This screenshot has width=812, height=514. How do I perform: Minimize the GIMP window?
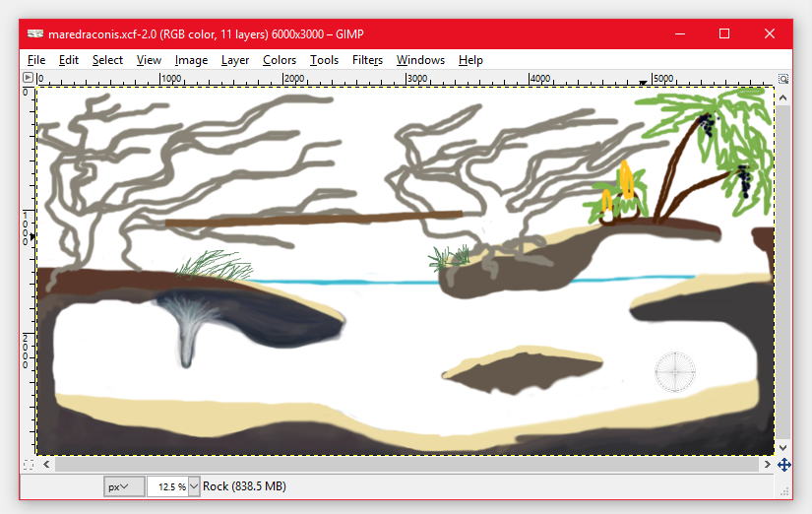[680, 34]
